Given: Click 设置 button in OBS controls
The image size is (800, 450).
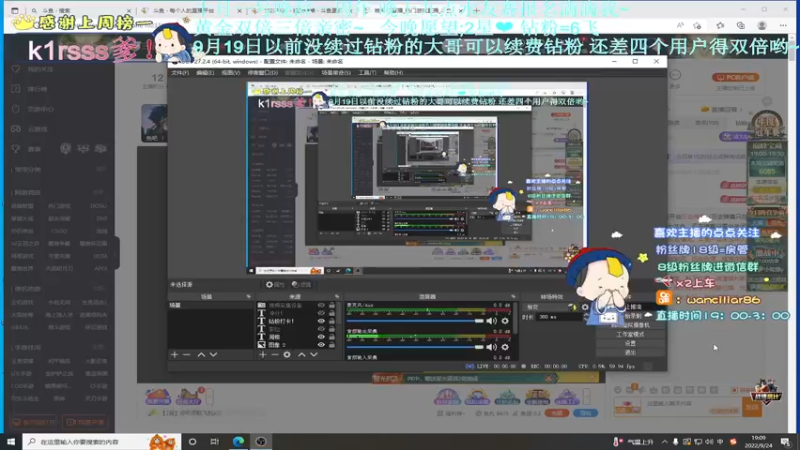Looking at the screenshot, I should pos(631,343).
